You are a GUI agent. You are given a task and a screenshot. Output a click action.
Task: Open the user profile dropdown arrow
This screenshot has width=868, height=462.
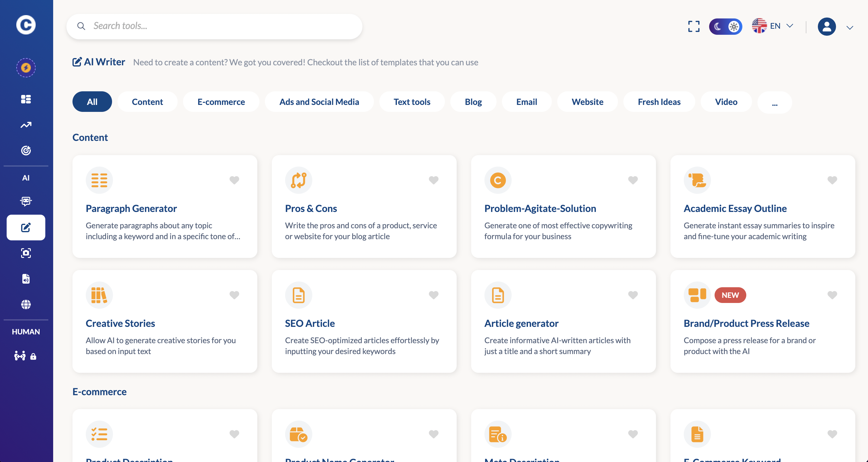[850, 28]
